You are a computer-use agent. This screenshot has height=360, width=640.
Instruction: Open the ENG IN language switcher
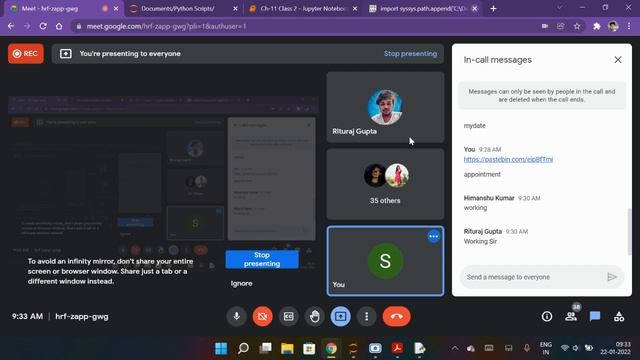pyautogui.click(x=546, y=348)
